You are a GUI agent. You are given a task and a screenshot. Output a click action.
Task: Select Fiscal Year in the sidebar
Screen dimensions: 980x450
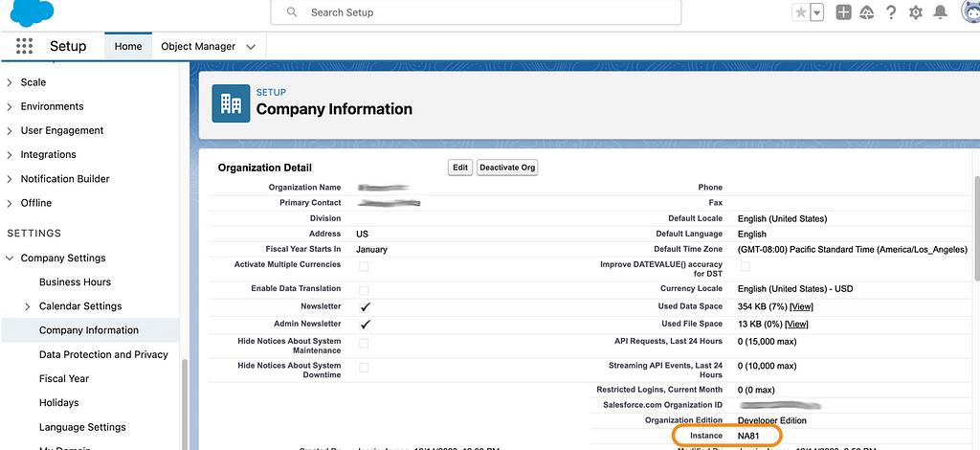(64, 378)
